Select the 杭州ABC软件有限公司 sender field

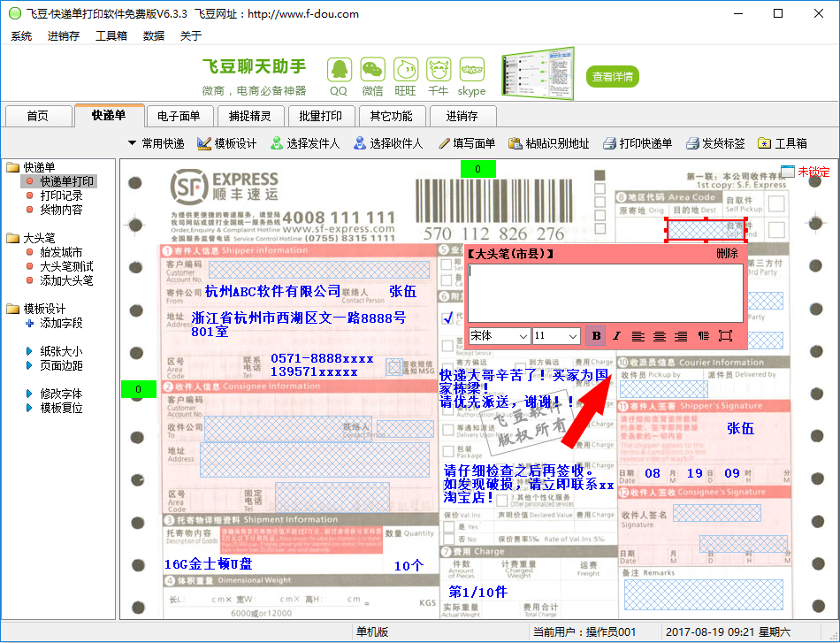(x=272, y=291)
